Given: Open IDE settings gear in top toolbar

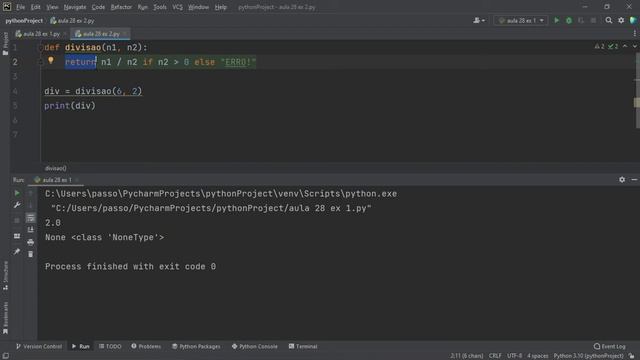Looking at the screenshot, I should point(621,20).
